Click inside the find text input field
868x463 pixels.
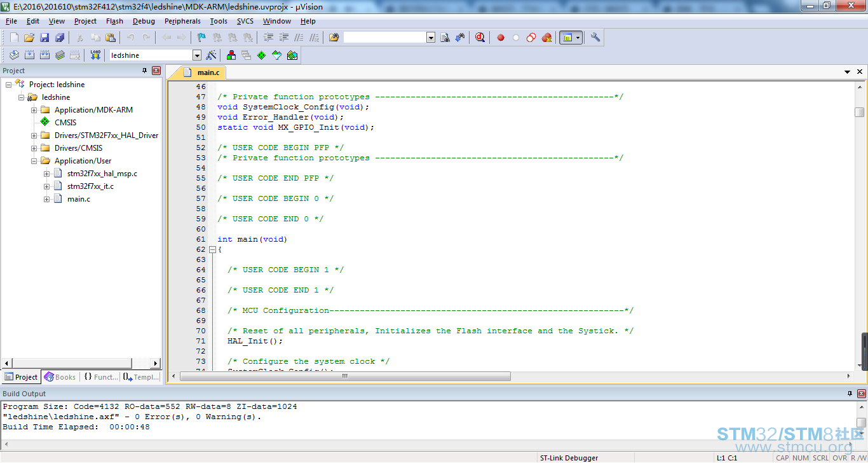pyautogui.click(x=385, y=38)
